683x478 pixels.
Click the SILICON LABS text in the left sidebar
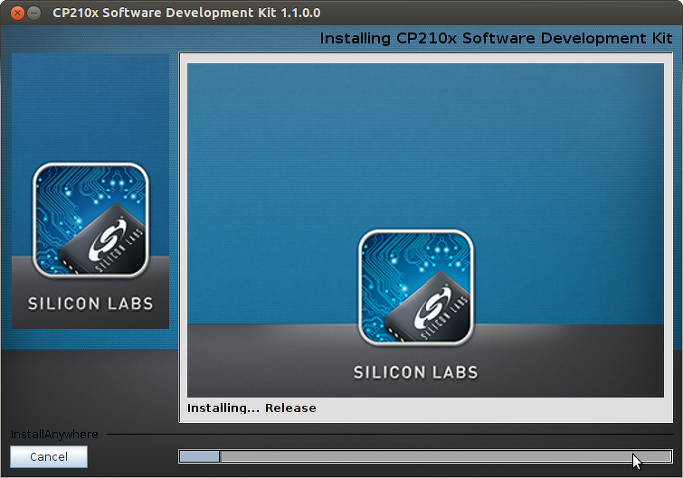91,304
